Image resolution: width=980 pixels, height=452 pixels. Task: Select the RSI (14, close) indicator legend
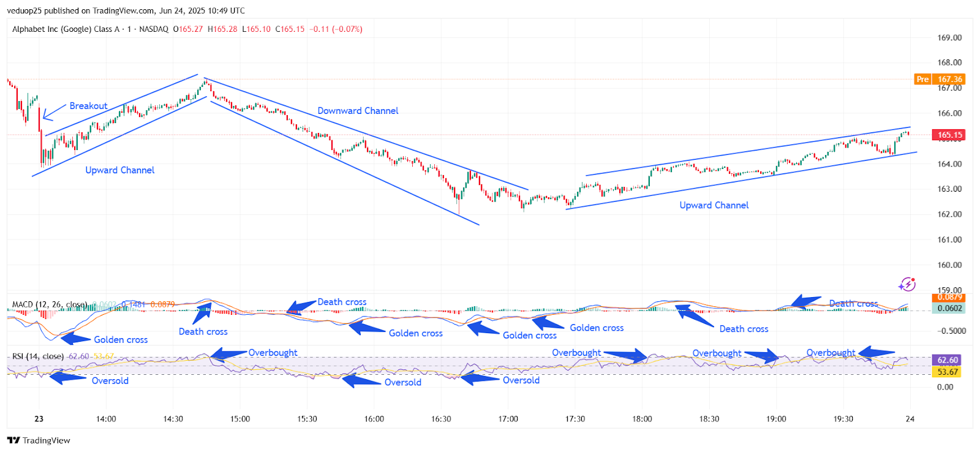coord(38,356)
